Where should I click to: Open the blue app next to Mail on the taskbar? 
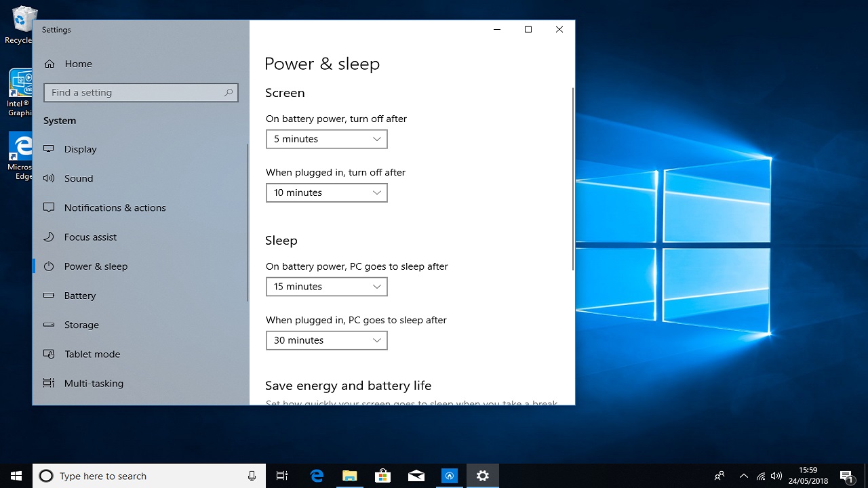(x=449, y=476)
